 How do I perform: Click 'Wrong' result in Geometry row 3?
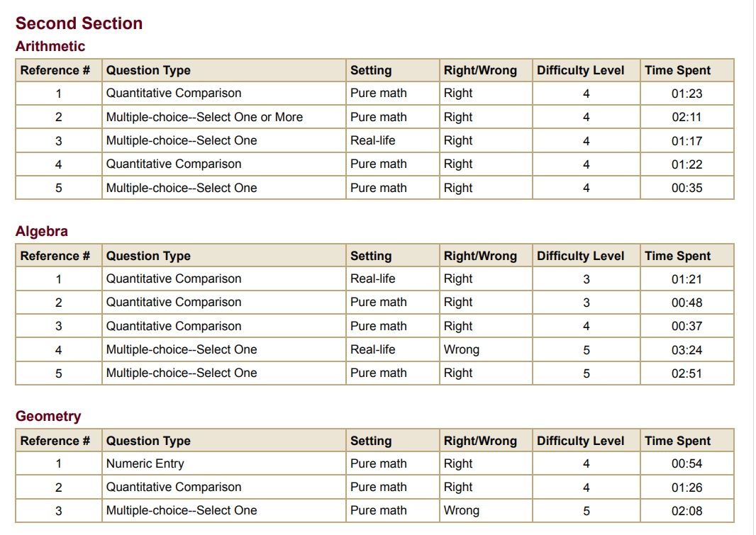[x=462, y=510]
